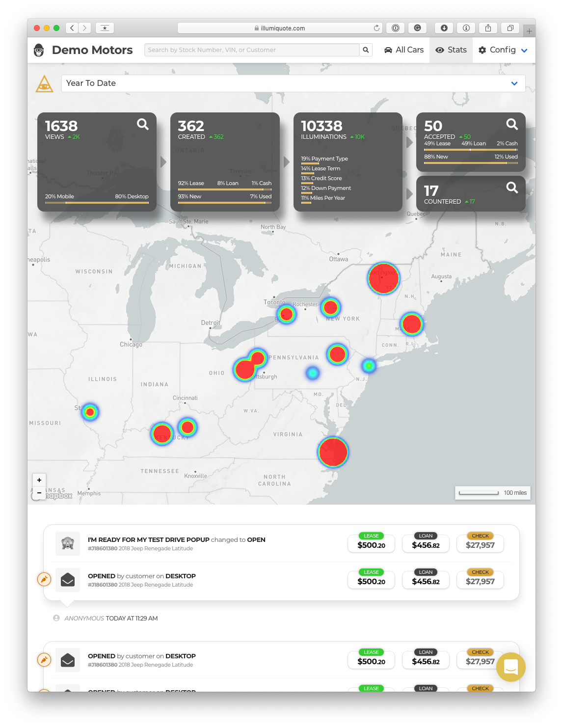Viewport: 563px width, 728px height.
Task: Zoom out the map with minus button
Action: coord(39,492)
